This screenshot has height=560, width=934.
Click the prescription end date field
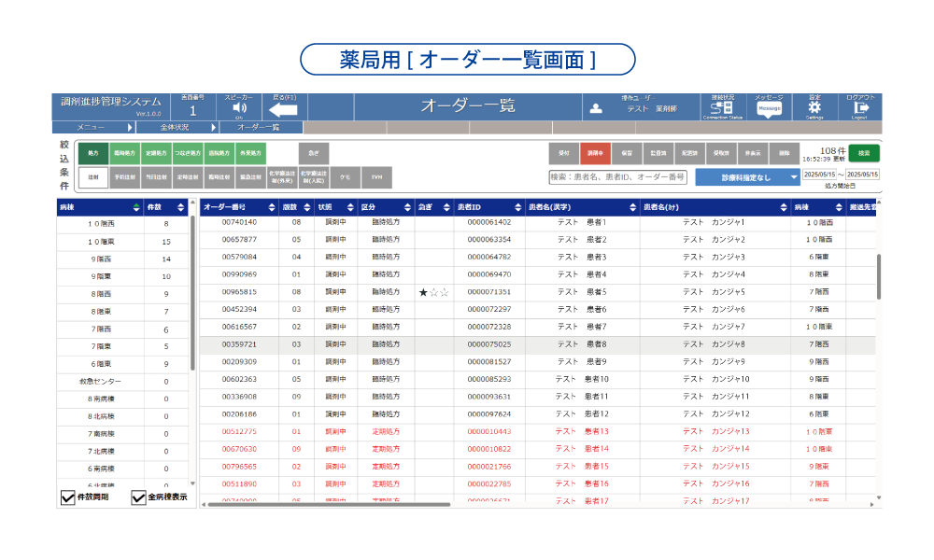coord(862,175)
